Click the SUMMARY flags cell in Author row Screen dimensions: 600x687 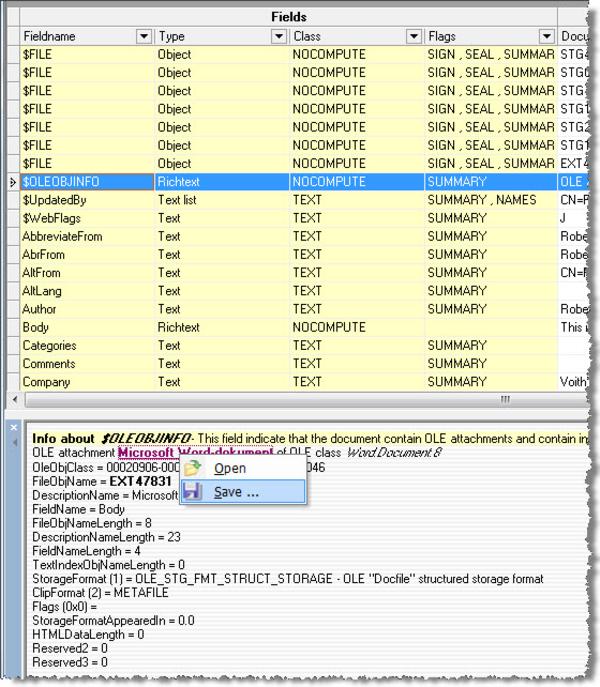pyautogui.click(x=491, y=309)
